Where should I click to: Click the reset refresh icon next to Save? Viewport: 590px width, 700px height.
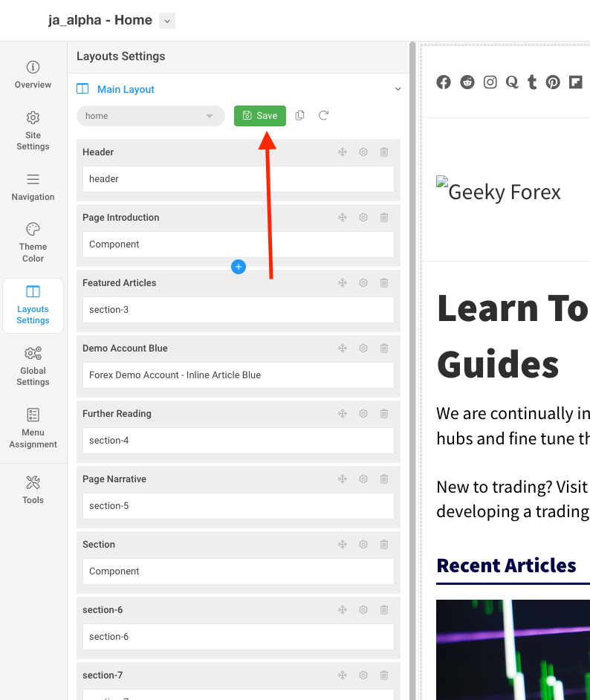(x=323, y=116)
